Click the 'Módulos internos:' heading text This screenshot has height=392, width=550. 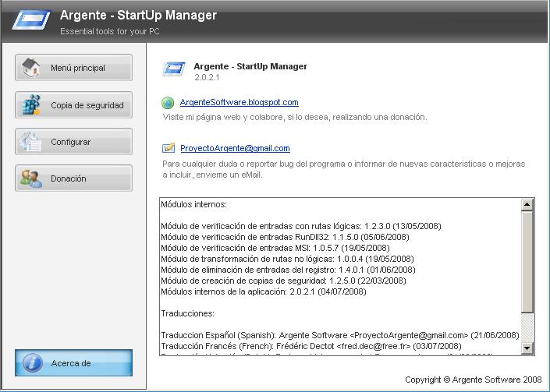[x=193, y=204]
